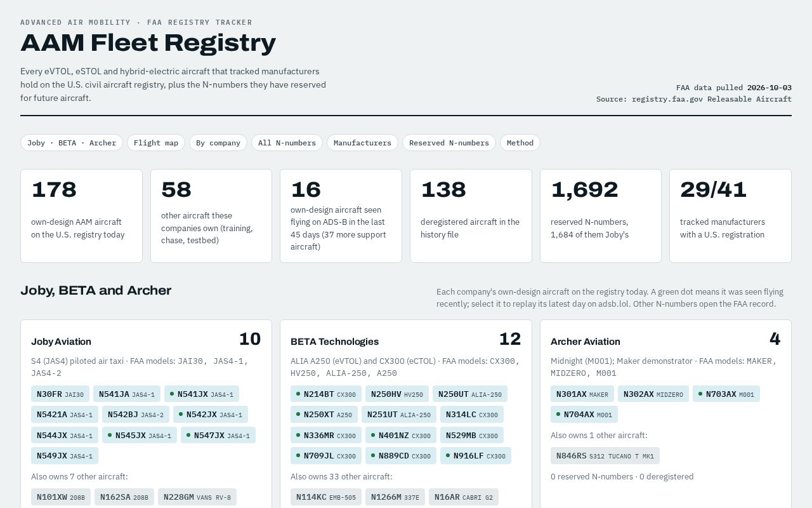Viewport: 812px width, 508px height.
Task: Open the N251UT ALIA-250 record
Action: coord(399,415)
